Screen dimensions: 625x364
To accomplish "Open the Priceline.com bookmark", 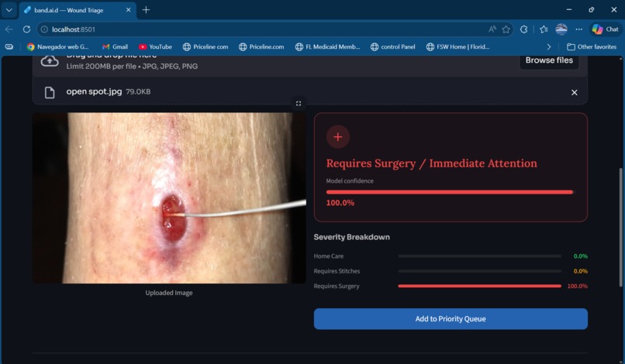I will coord(261,46).
